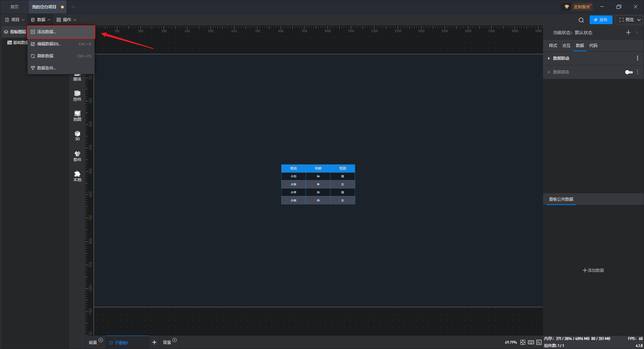Open the 控件 (controls) component category

pos(77,96)
